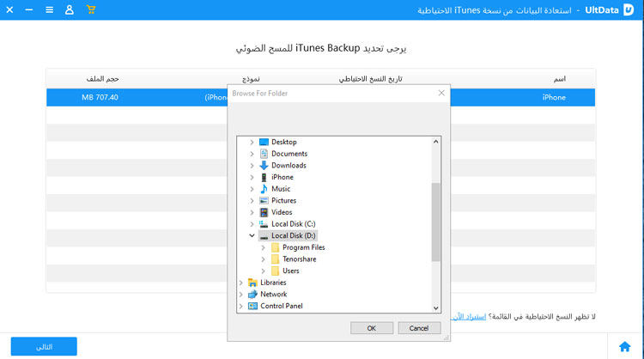Viewport: 644px width, 359px height.
Task: Select the Program Files folder icon
Action: 275,247
